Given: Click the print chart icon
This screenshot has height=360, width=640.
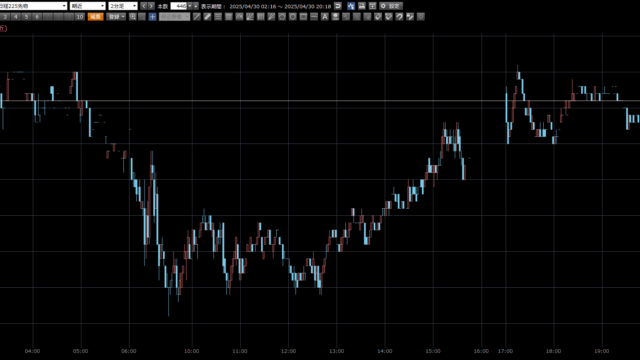Looking at the screenshot, I should [x=362, y=6].
